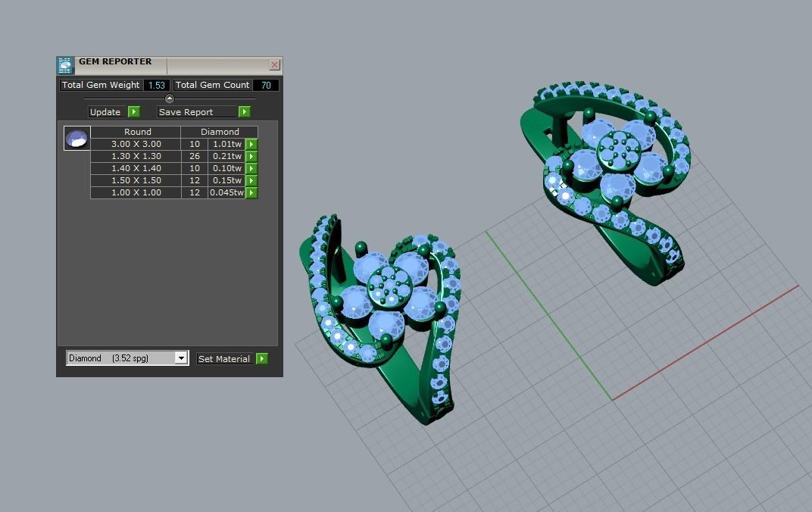Image resolution: width=812 pixels, height=512 pixels.
Task: Collapse the panel with the round arrow handle
Action: tap(170, 98)
